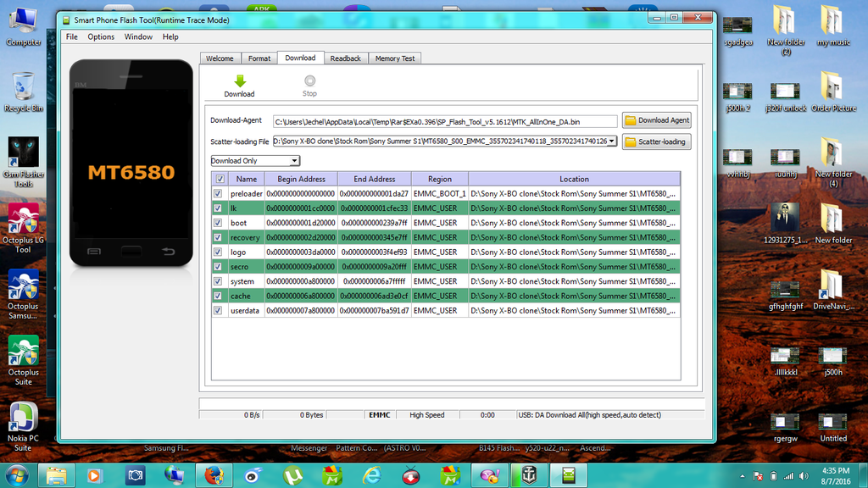The height and width of the screenshot is (488, 868).
Task: Expand the Scatter-loading File path dropdown
Action: 612,141
